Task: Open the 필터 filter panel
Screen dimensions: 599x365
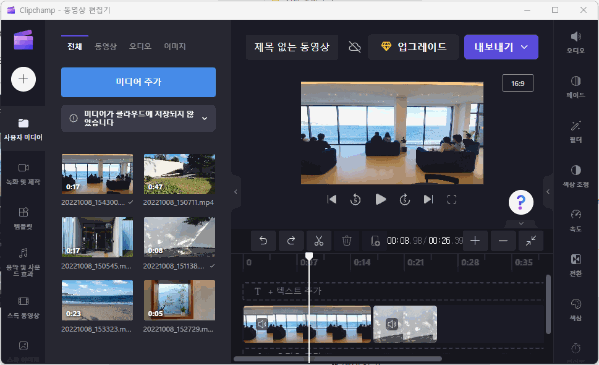Action: pos(576,131)
